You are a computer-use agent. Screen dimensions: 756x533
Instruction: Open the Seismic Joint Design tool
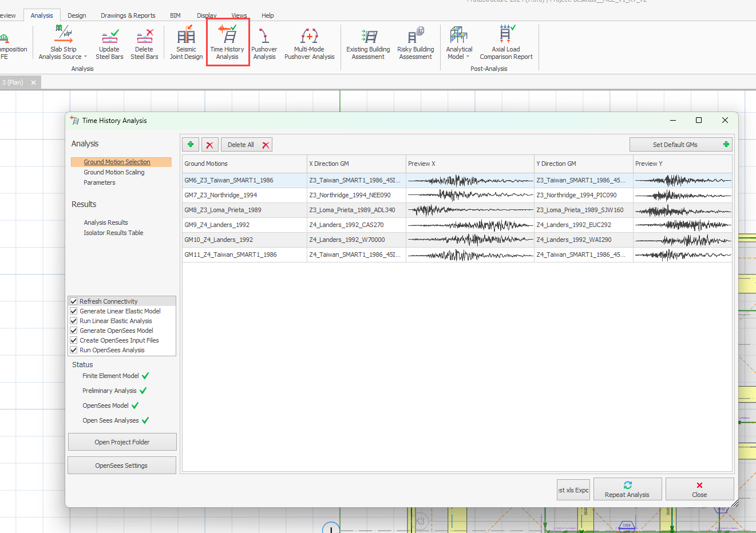pyautogui.click(x=186, y=43)
